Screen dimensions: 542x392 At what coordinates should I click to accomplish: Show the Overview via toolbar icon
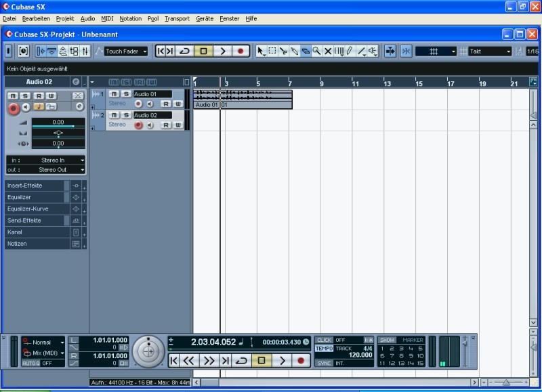(x=63, y=51)
